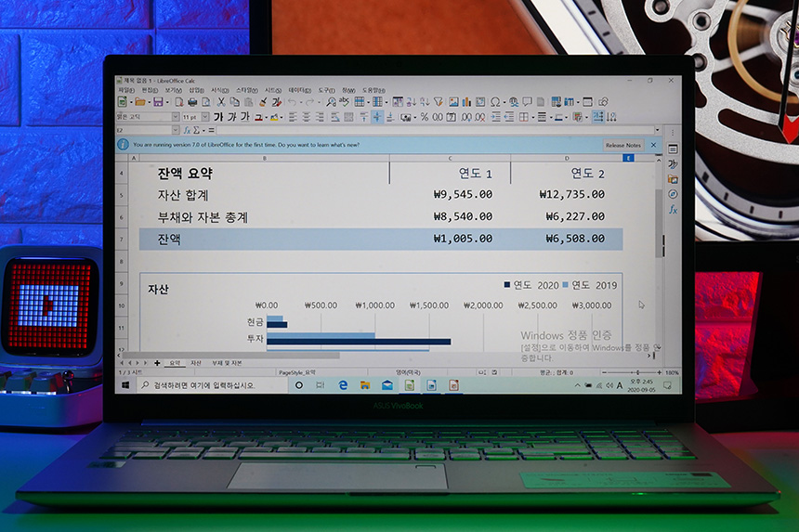This screenshot has width=799, height=532.
Task: Create a new spreadsheet document
Action: (x=123, y=102)
